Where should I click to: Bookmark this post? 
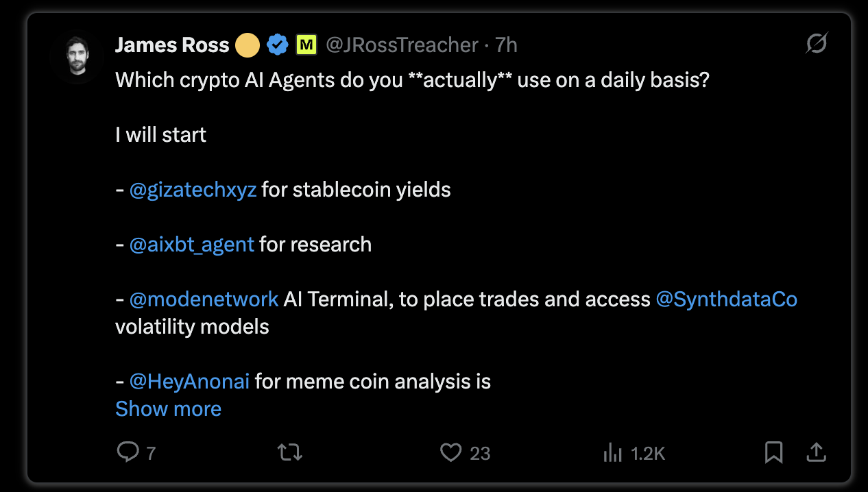coord(774,452)
